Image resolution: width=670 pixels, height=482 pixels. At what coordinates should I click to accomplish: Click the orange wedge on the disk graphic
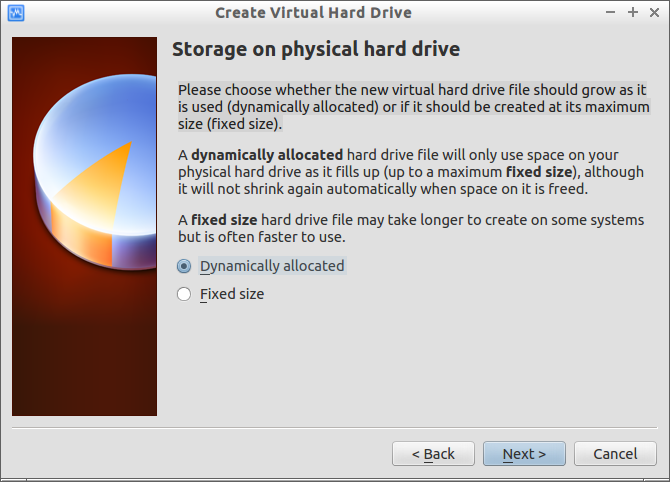click(96, 184)
